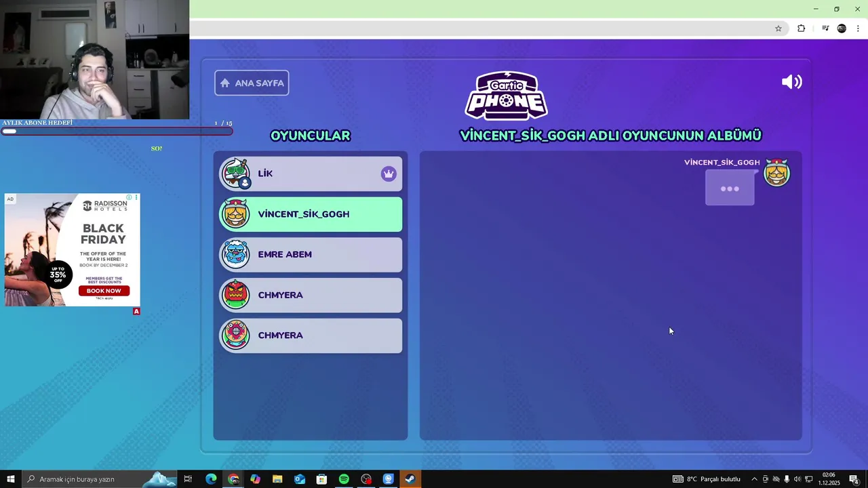This screenshot has height=488, width=868.
Task: Click the typing bubble in the album
Action: tap(730, 188)
